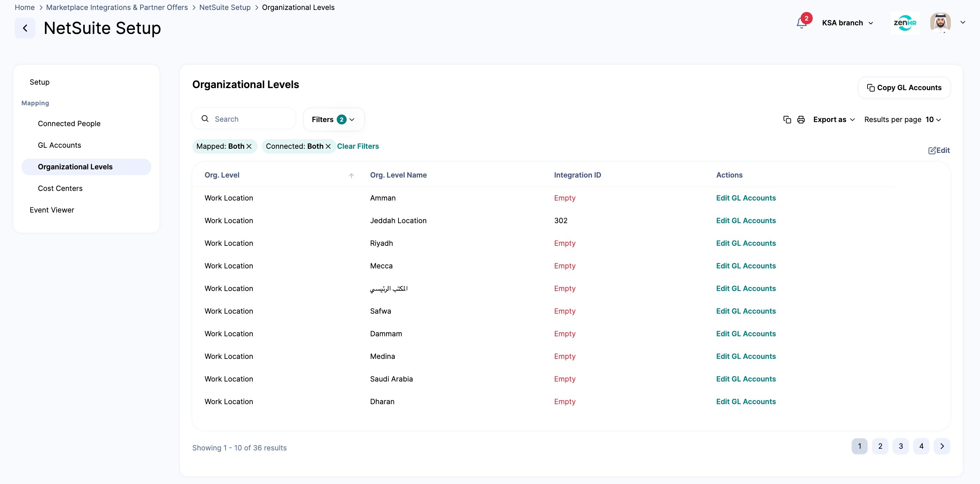
Task: Click the ZenHR logo
Action: tap(905, 23)
